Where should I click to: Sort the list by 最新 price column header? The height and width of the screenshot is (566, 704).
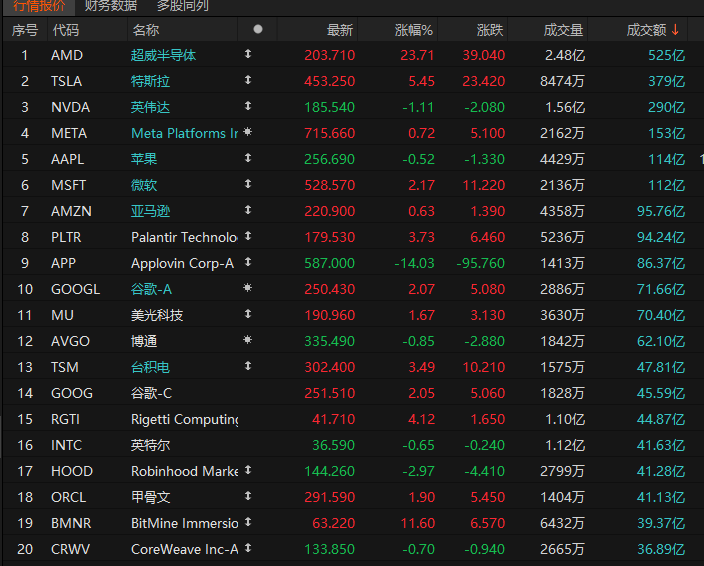(340, 30)
